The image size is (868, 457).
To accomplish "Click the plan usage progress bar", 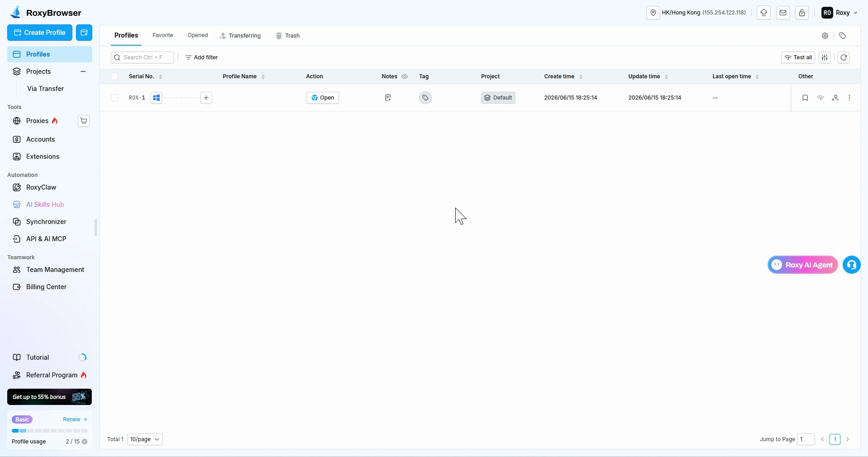I will pos(50,431).
